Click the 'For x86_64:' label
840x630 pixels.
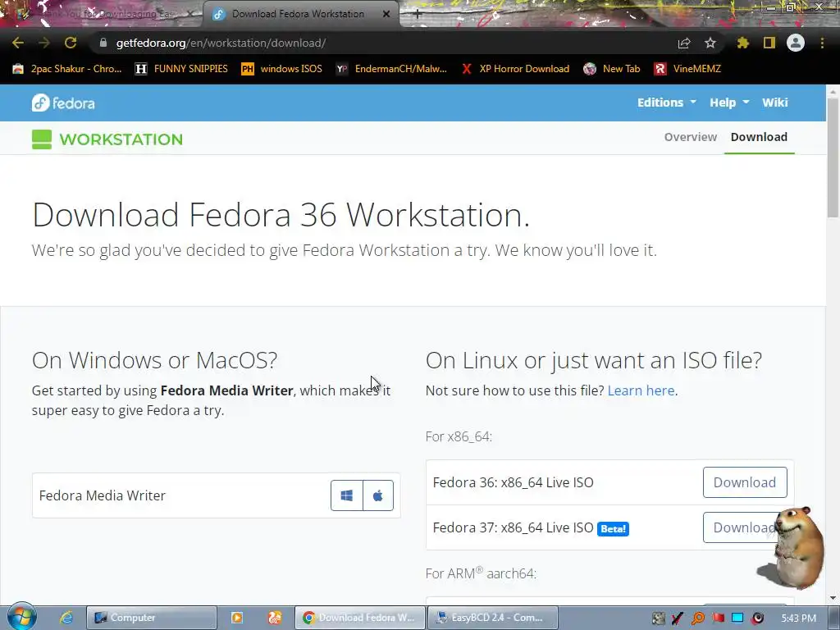(x=459, y=436)
